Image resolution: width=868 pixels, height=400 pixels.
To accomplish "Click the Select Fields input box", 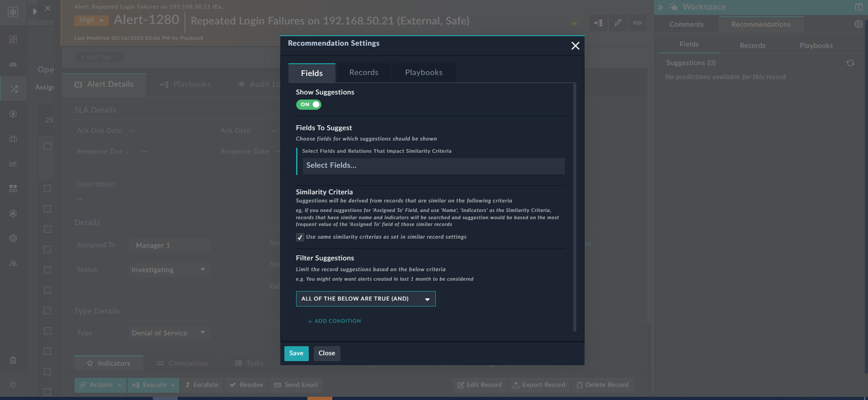I will pyautogui.click(x=434, y=166).
